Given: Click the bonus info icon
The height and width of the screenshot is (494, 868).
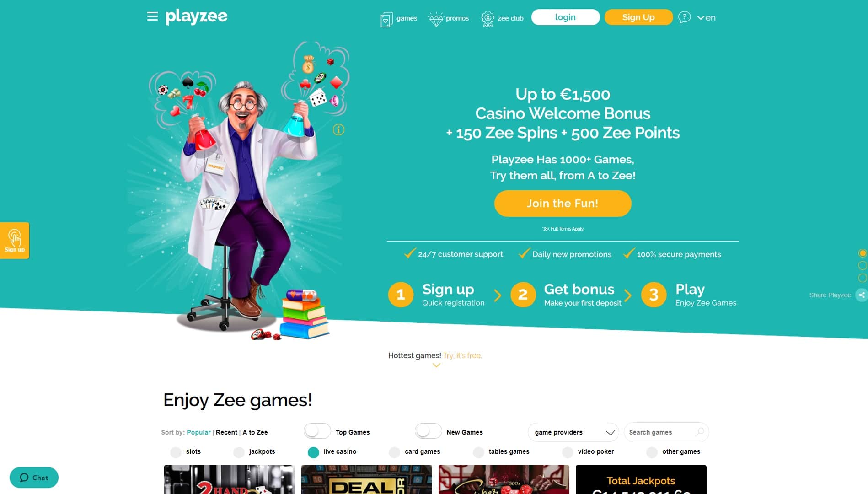Looking at the screenshot, I should pos(338,130).
